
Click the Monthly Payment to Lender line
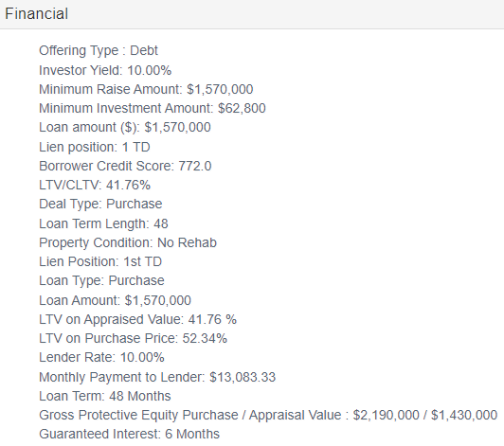click(157, 377)
